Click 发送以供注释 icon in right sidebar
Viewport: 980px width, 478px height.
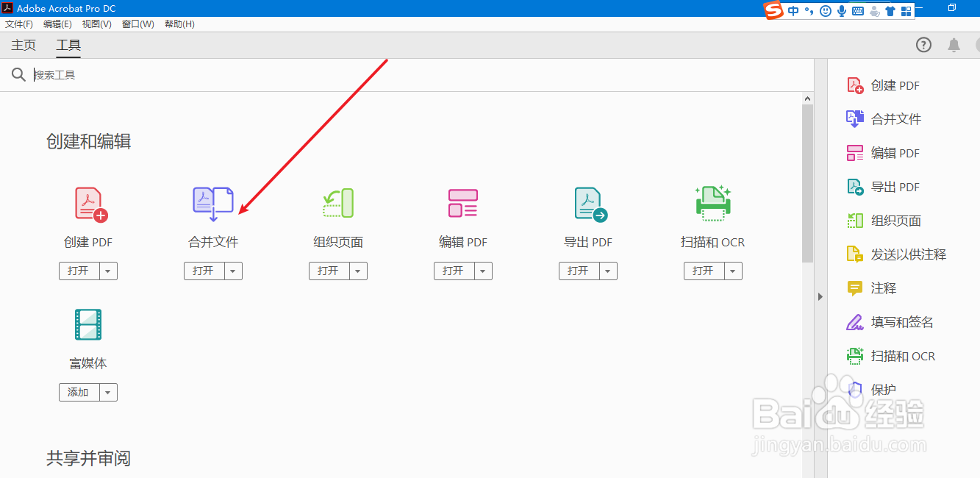(855, 254)
